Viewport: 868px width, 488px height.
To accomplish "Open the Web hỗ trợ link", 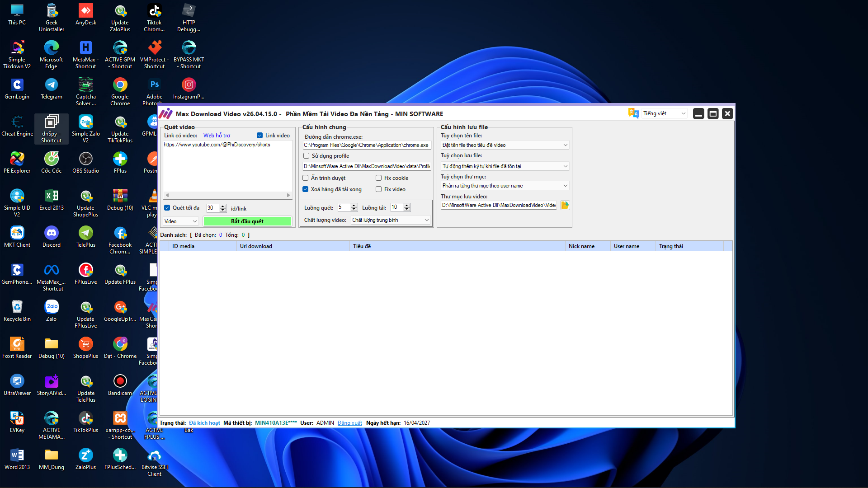I will pyautogui.click(x=217, y=136).
